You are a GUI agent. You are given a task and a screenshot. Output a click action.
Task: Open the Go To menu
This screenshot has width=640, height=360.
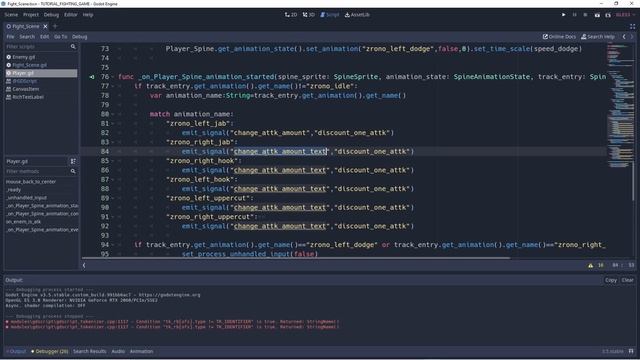[x=60, y=37]
